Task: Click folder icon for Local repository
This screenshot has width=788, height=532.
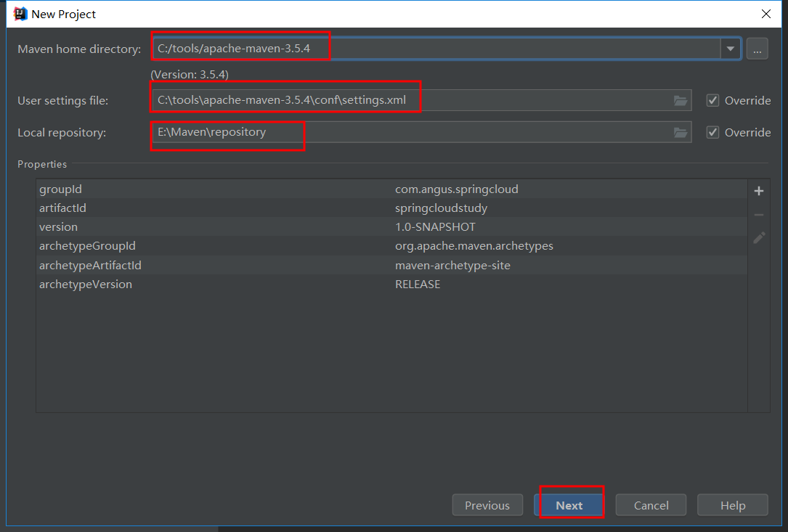Action: pos(680,133)
